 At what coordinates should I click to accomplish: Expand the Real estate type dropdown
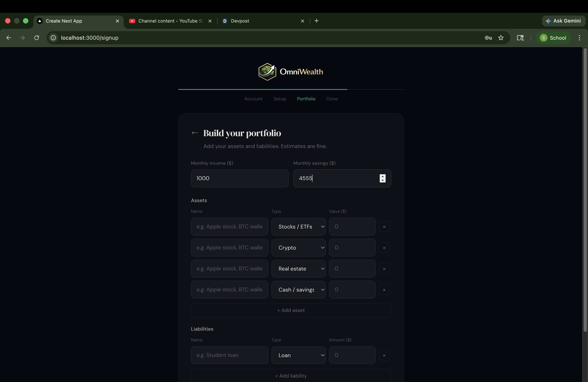298,269
